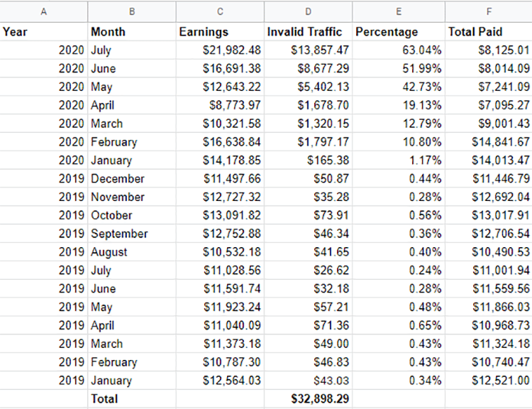Select column A header

(x=44, y=11)
